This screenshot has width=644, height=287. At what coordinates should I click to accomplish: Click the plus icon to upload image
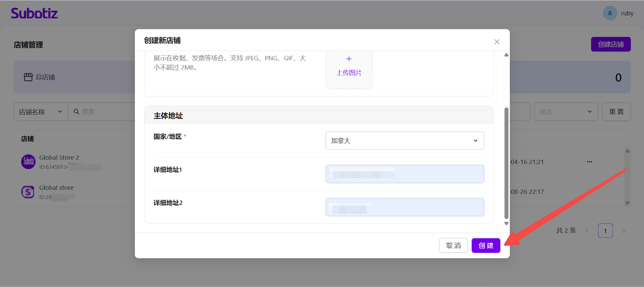[349, 59]
